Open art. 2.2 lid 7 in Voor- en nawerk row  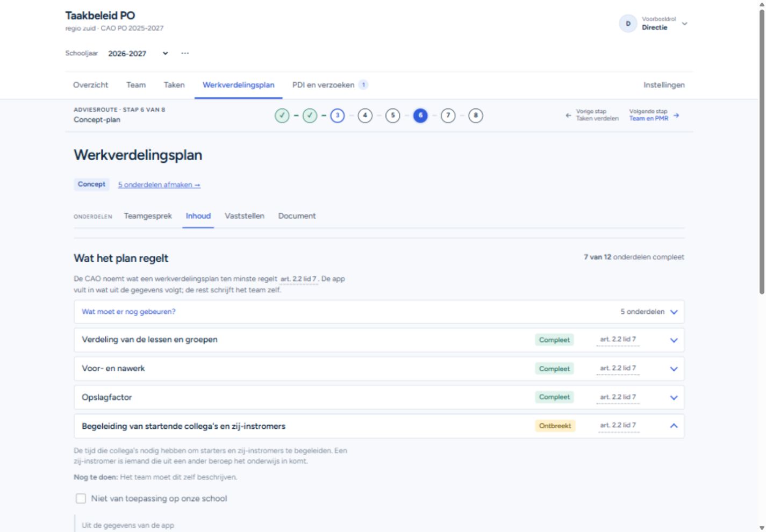[618, 368]
